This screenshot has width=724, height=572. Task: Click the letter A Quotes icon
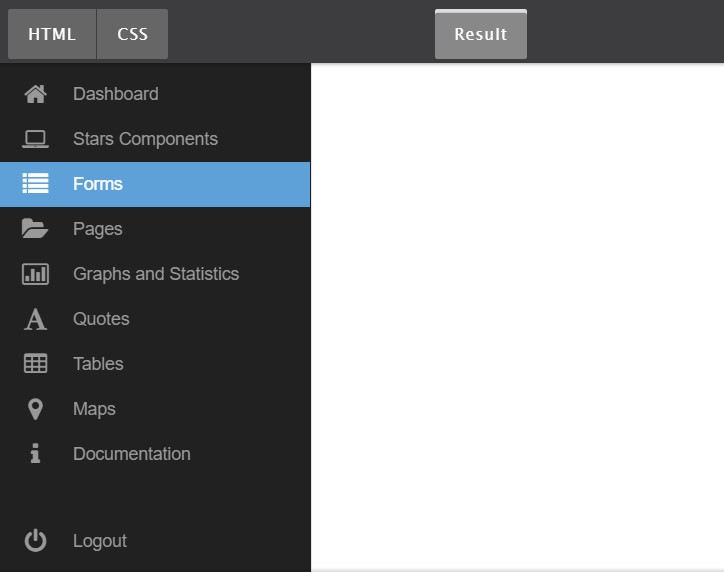pos(36,319)
